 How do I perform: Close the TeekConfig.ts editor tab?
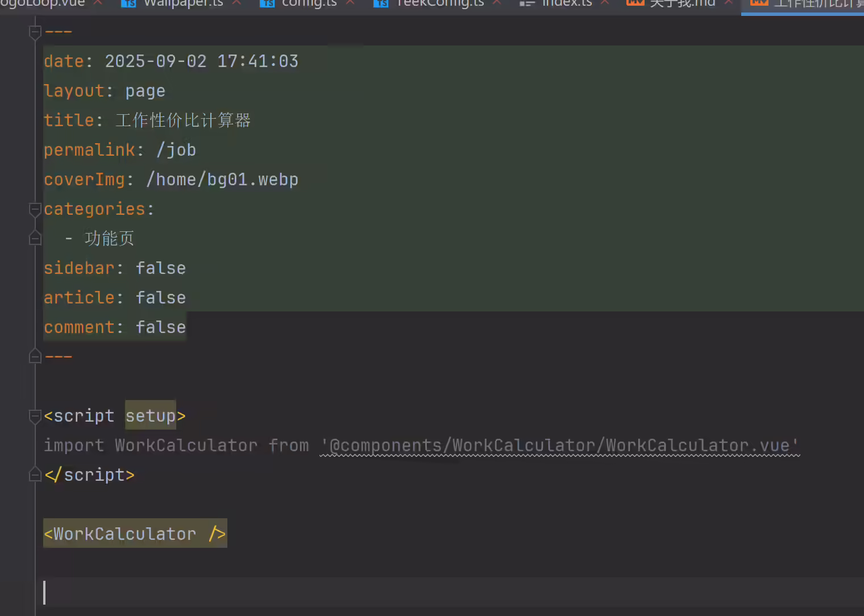point(497,3)
